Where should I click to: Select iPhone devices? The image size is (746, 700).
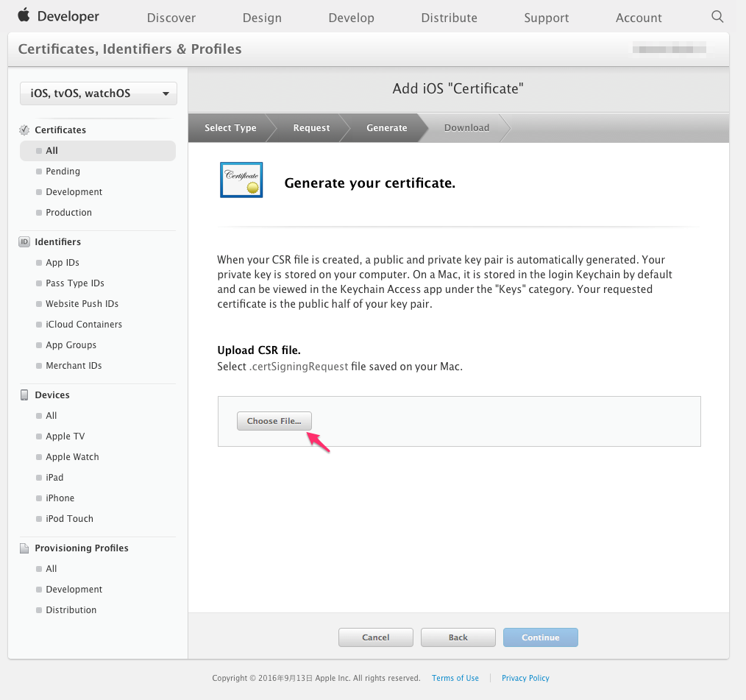pos(60,498)
